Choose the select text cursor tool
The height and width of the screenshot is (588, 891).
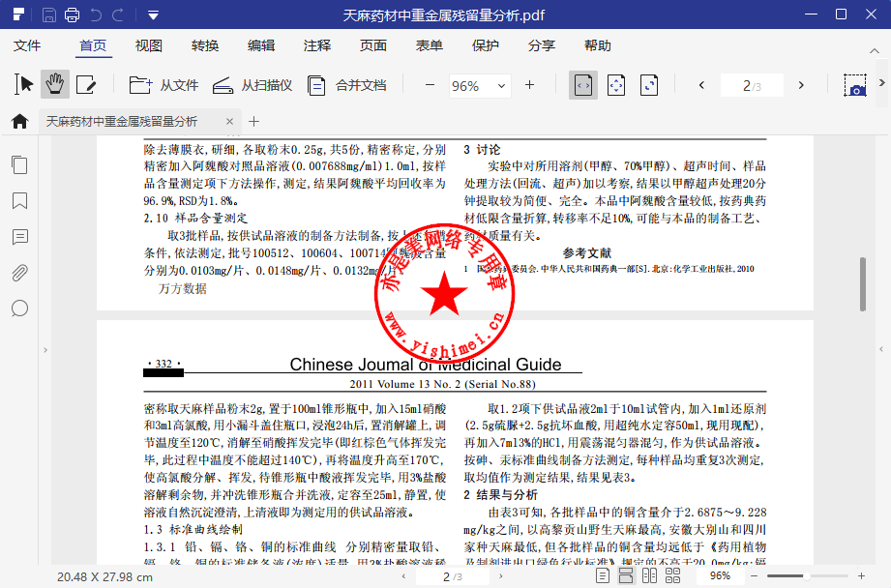point(23,85)
